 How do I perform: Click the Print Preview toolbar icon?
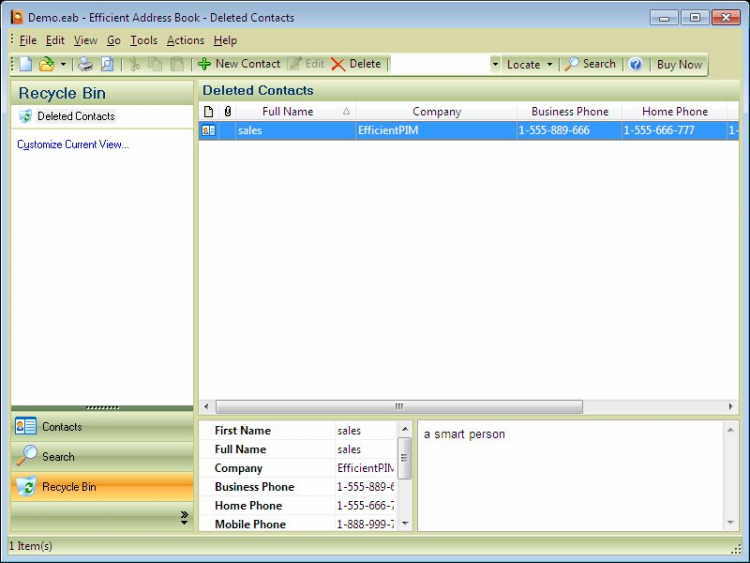107,64
